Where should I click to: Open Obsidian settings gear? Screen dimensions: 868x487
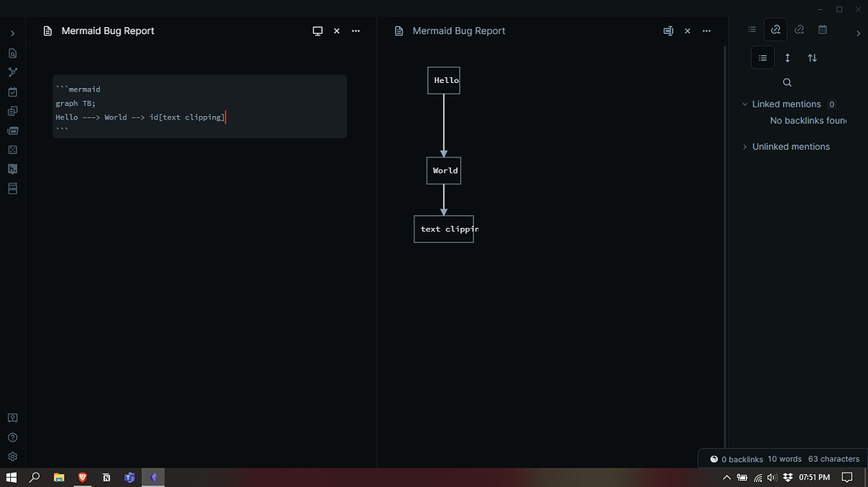pyautogui.click(x=13, y=457)
